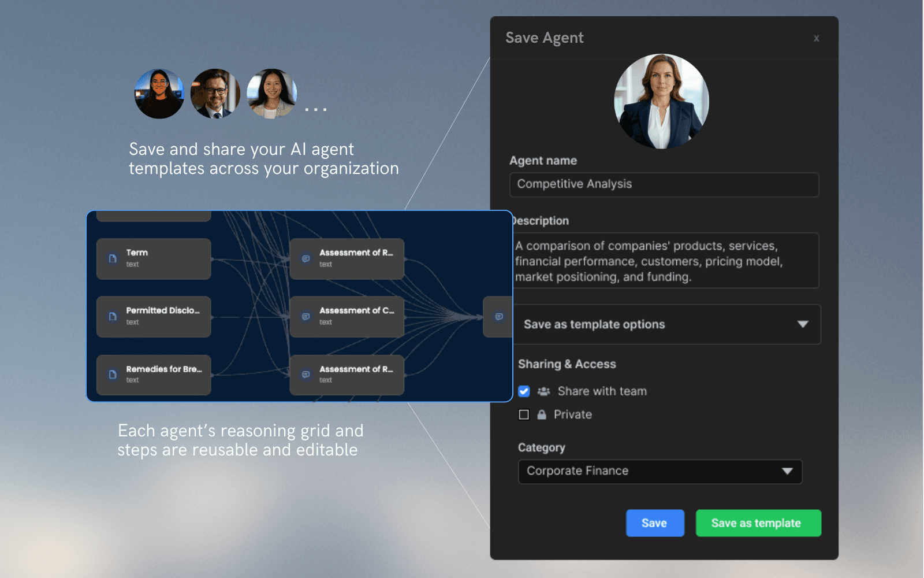
Task: Click the blue Save button
Action: [x=654, y=523]
